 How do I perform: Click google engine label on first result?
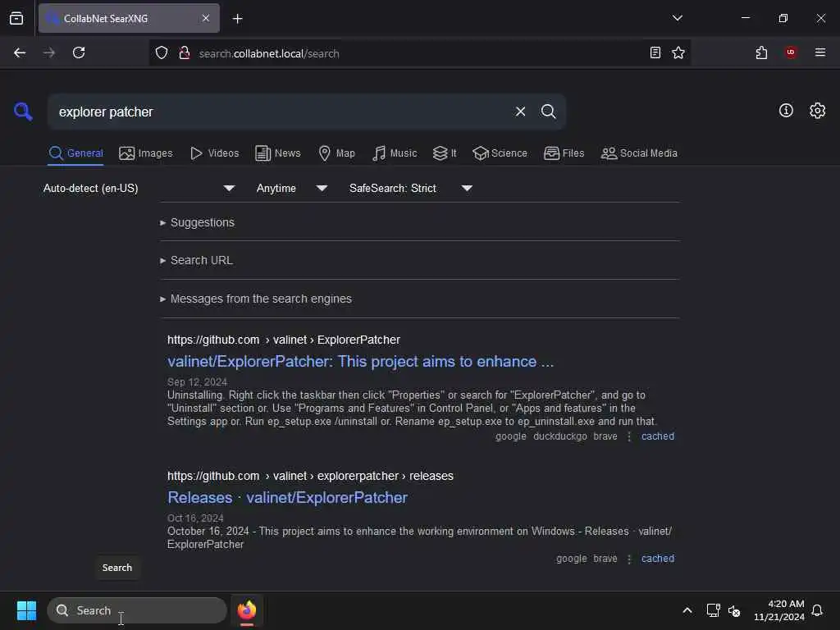tap(510, 436)
